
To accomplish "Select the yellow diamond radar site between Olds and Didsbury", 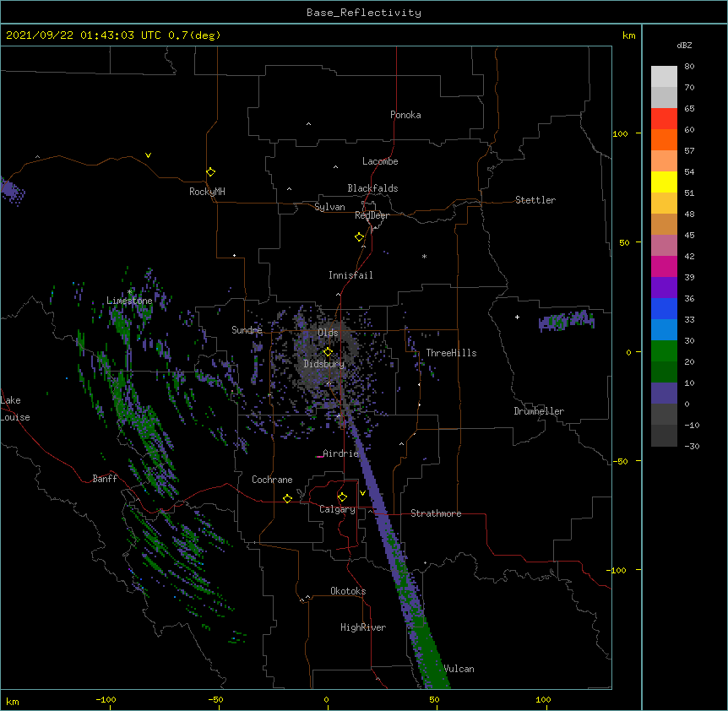I will pyautogui.click(x=328, y=351).
